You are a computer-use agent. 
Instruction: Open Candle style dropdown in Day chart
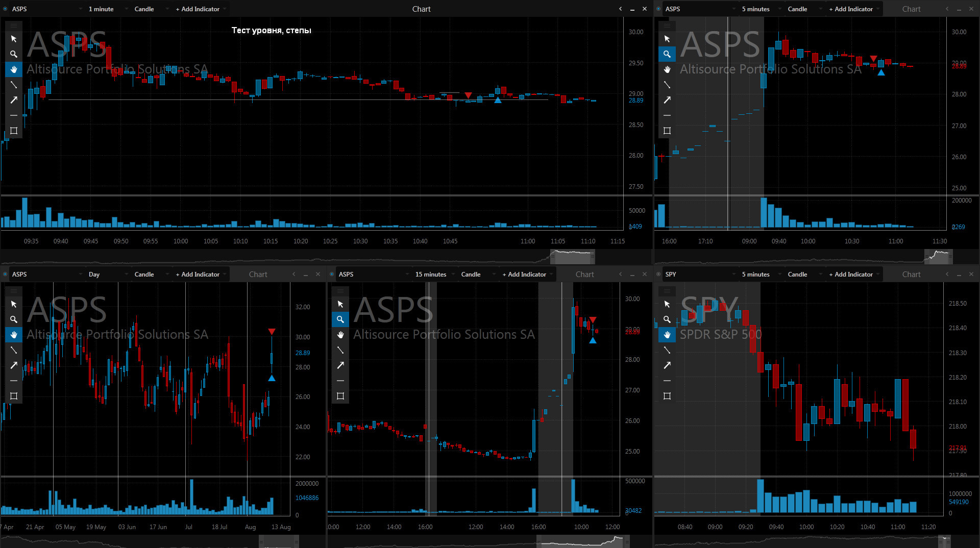tap(151, 274)
